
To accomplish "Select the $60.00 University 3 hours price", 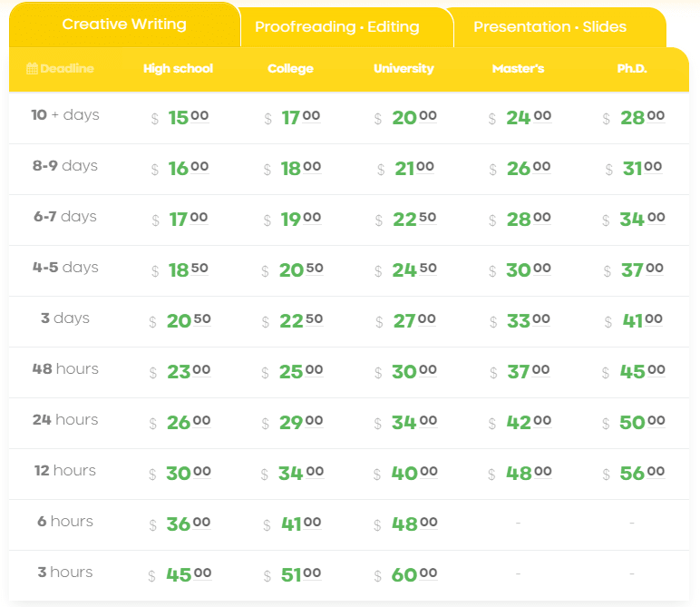I will point(405,575).
